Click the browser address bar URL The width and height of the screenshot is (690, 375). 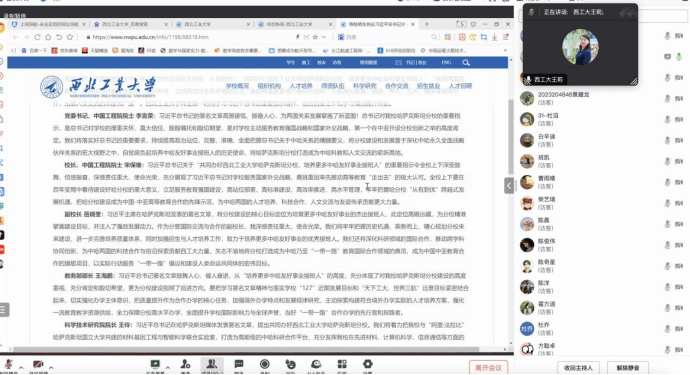click(x=150, y=37)
